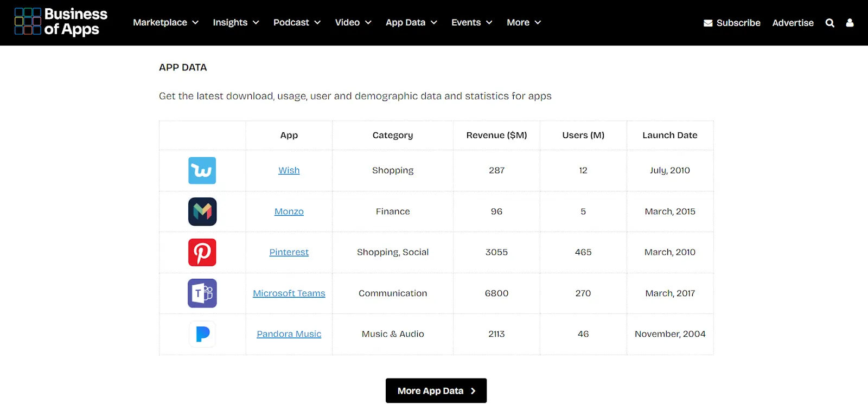Select the Shopping category cell for Wish
The image size is (868, 404).
393,170
